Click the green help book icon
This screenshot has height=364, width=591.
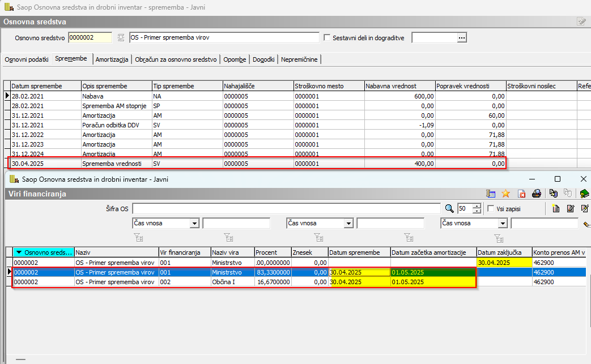click(584, 194)
